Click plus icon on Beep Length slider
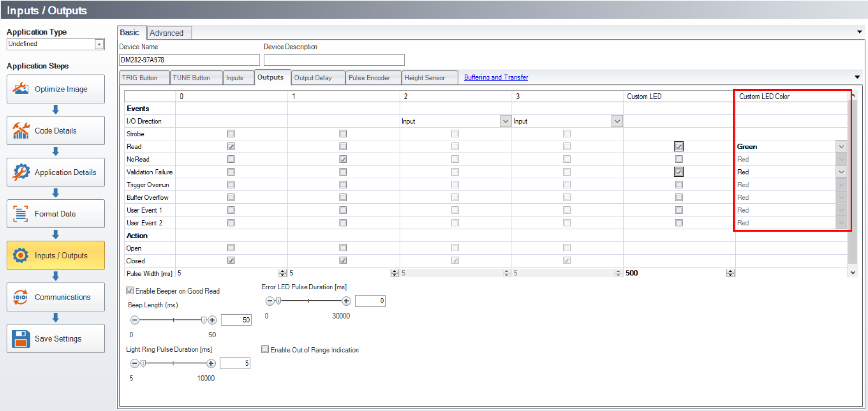The image size is (868, 411). pos(212,320)
